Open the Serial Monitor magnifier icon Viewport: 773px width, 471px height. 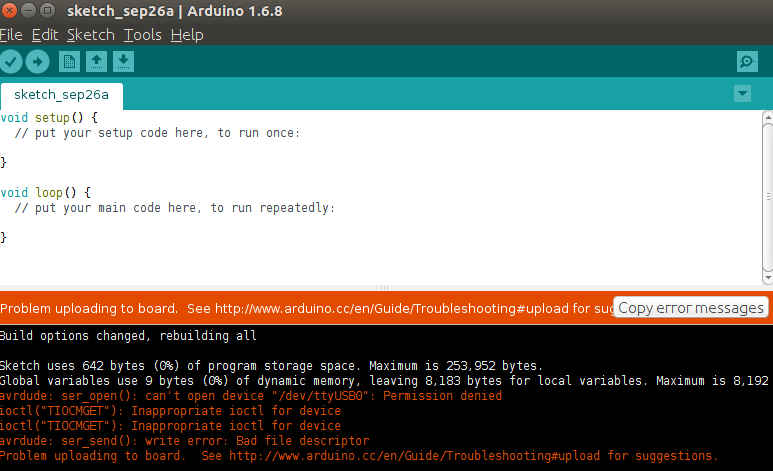(x=747, y=62)
